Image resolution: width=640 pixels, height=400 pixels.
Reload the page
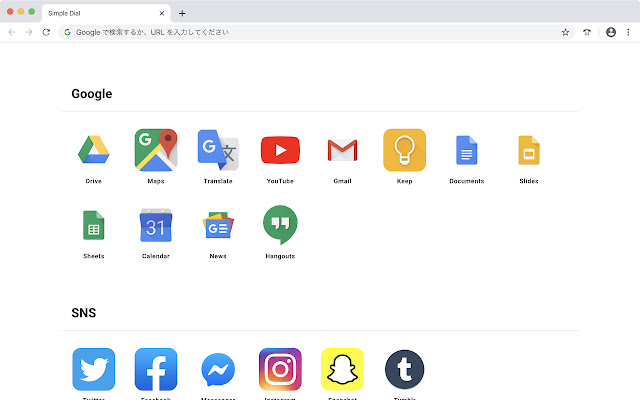pos(46,32)
